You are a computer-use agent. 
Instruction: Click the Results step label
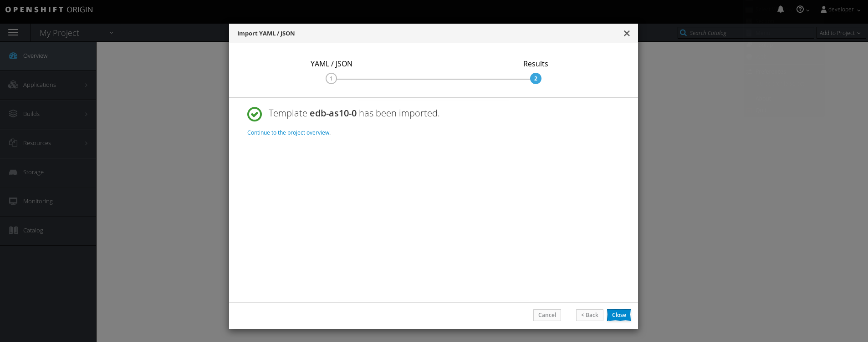(x=536, y=64)
